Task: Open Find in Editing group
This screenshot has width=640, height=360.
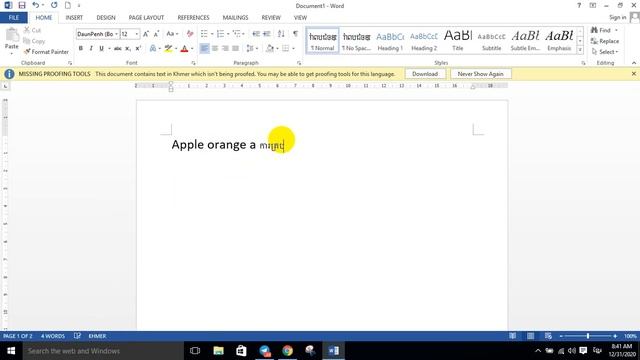Action: tap(601, 30)
